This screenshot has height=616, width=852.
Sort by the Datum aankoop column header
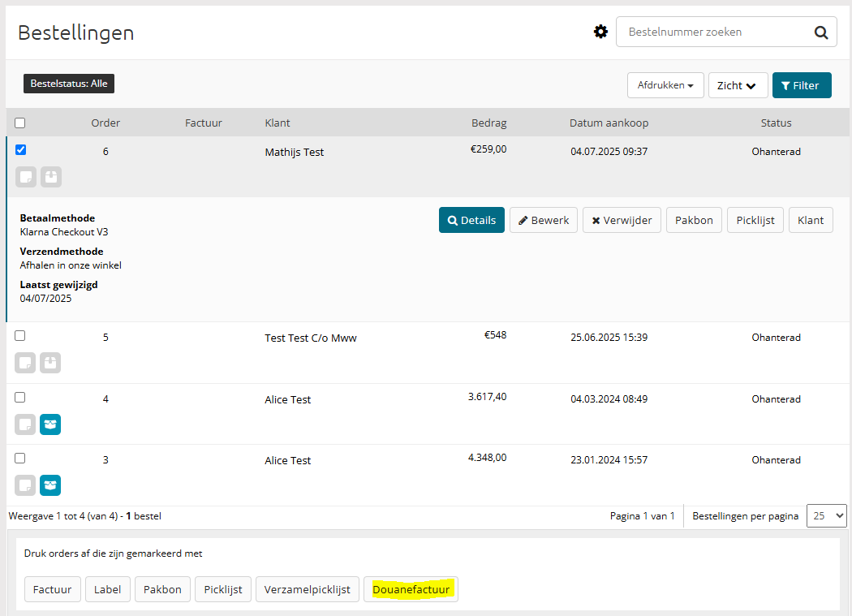click(x=609, y=123)
